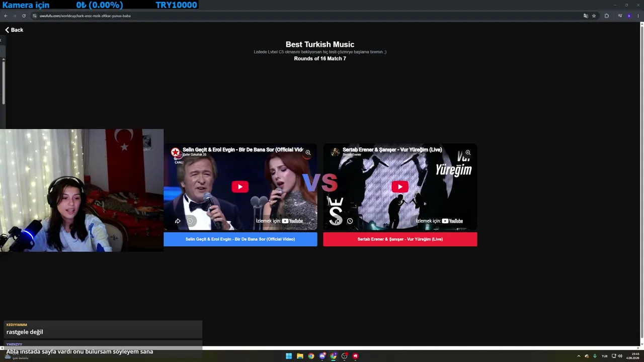Play the Selin Geçit & Erol Evgin video

click(240, 187)
